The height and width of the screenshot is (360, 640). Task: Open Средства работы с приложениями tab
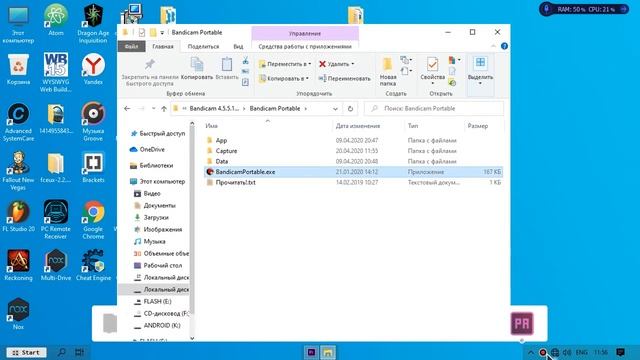coord(305,47)
